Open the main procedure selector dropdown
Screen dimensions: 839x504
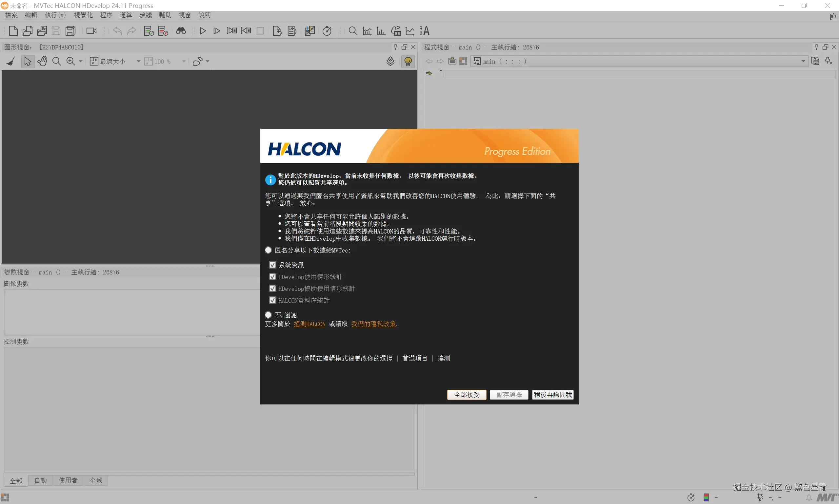coord(803,62)
